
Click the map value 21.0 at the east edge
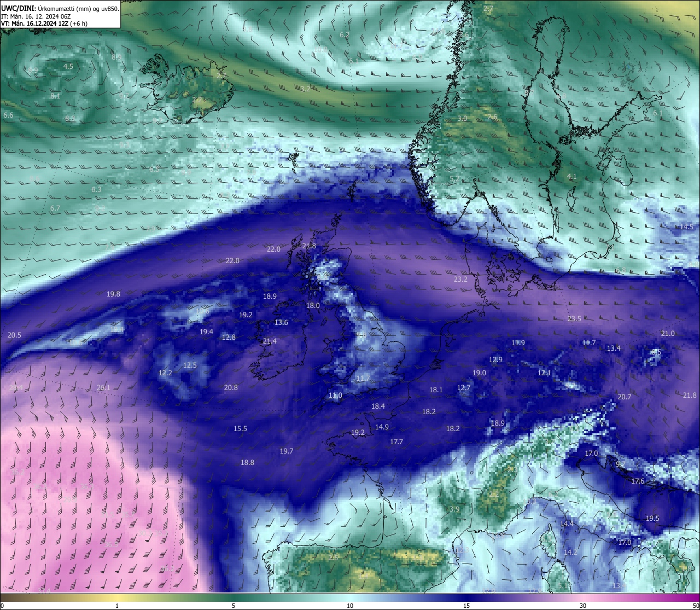[x=668, y=333]
